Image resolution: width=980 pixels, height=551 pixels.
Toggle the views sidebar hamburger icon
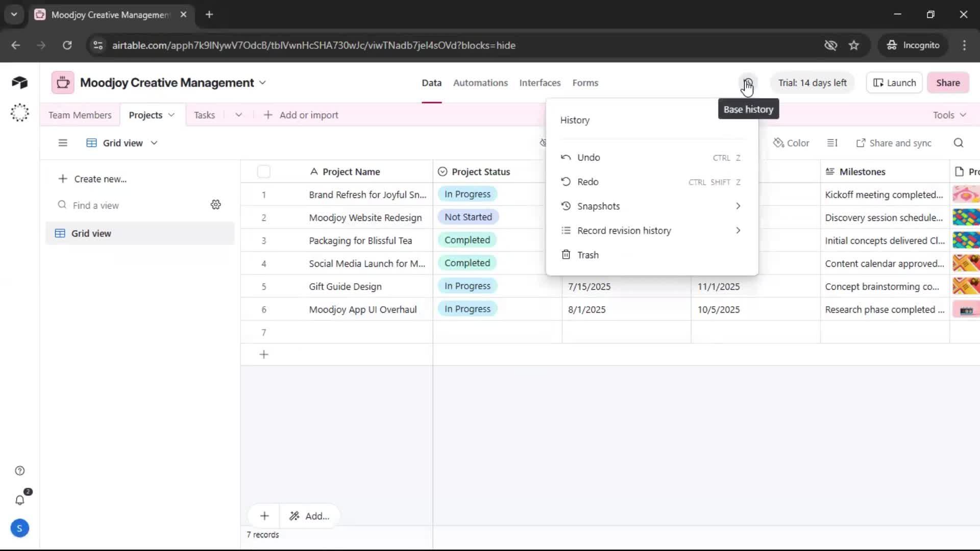pos(63,143)
